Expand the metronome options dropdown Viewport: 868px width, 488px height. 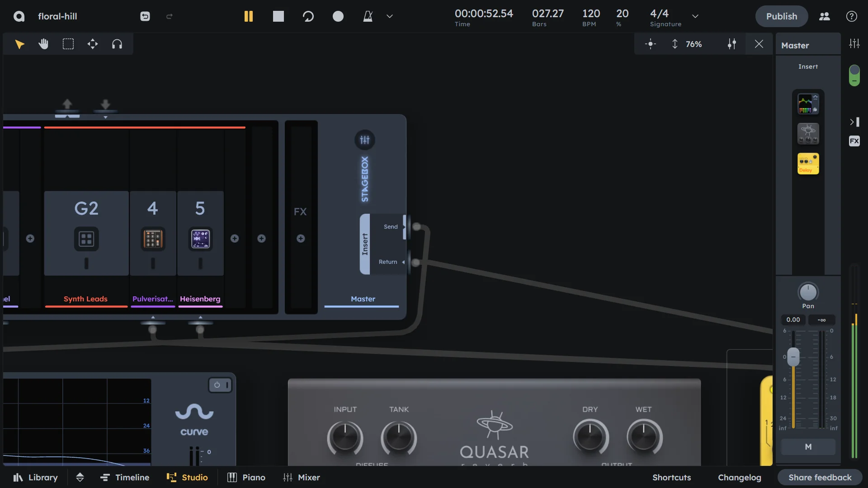point(390,16)
